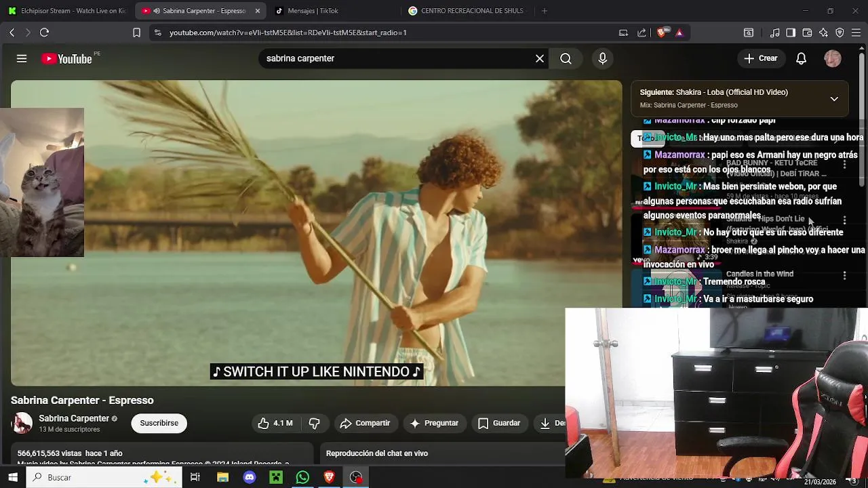Click the 566,615,563 vistas description text

[x=70, y=453]
